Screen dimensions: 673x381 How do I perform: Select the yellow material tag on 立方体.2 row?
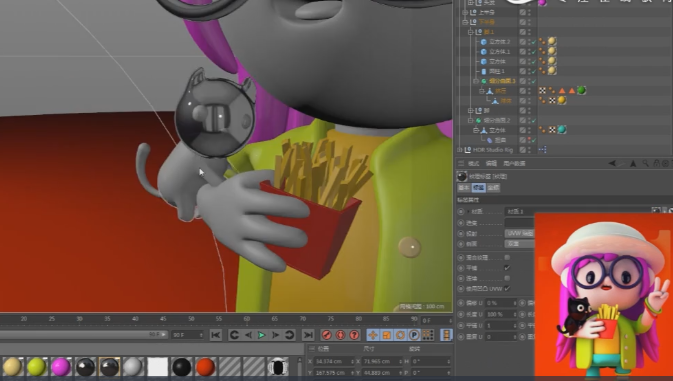click(552, 41)
